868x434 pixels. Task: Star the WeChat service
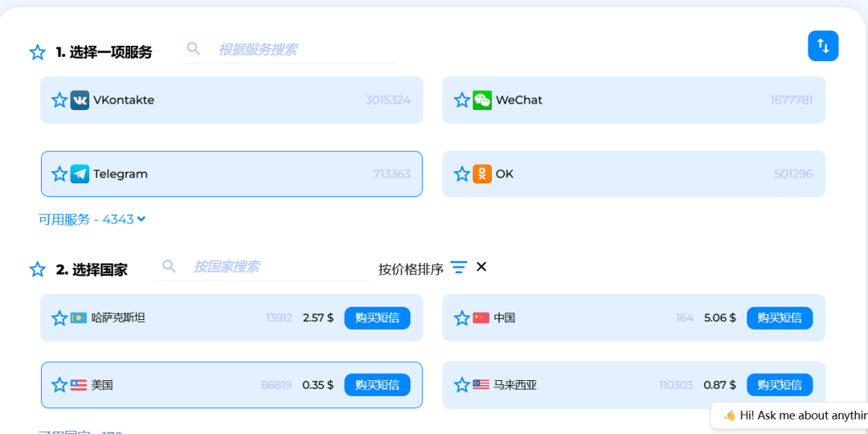click(461, 100)
